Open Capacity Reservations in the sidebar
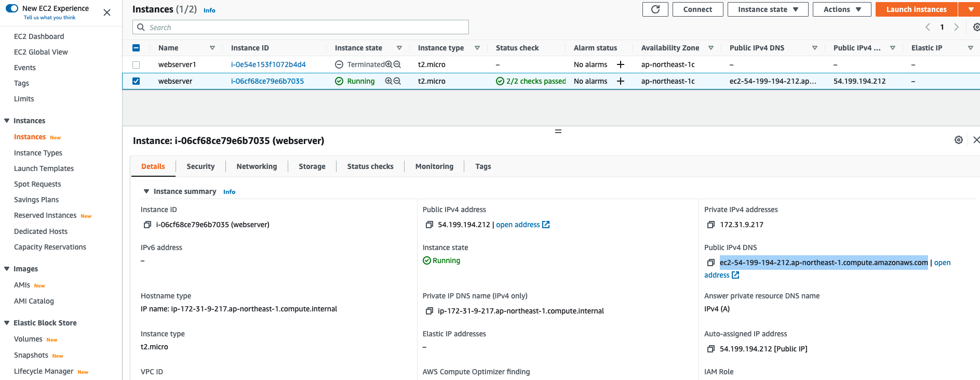The width and height of the screenshot is (980, 380). [50, 247]
